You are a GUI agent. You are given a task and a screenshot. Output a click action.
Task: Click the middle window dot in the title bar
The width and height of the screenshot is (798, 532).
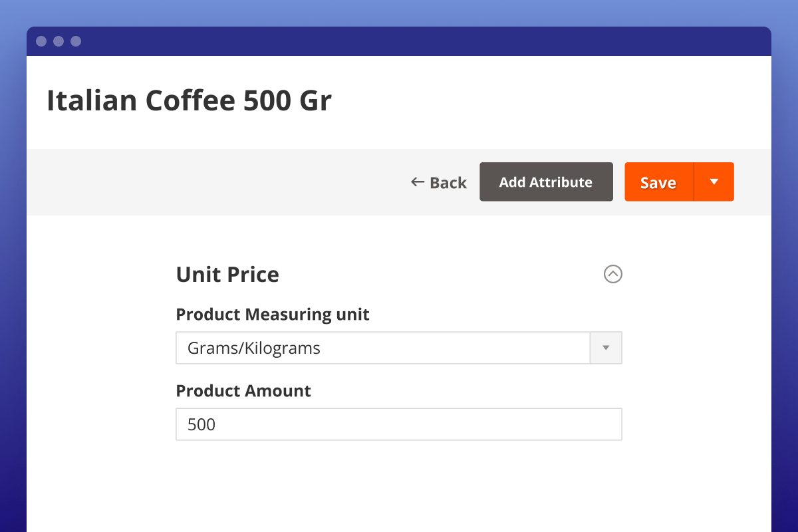click(59, 41)
